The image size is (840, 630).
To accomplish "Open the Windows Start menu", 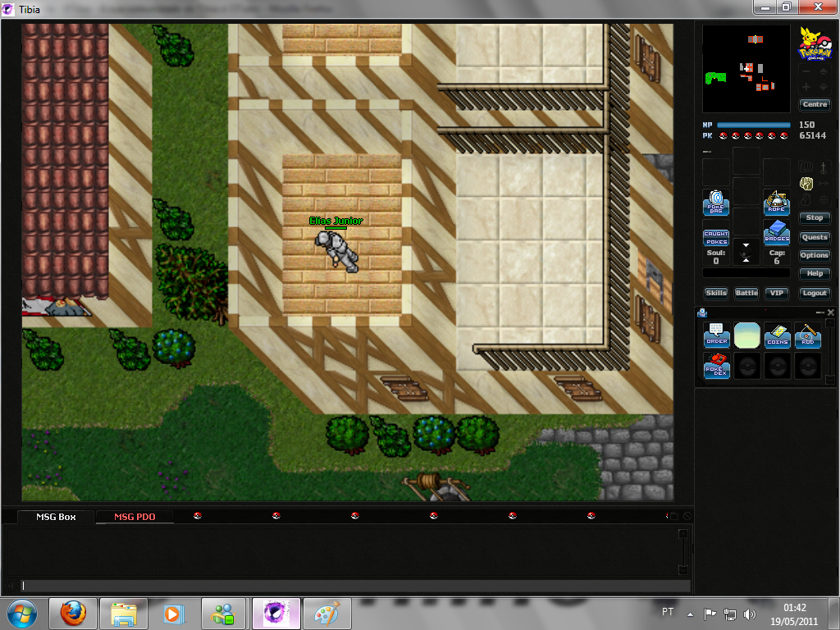I will point(22,614).
